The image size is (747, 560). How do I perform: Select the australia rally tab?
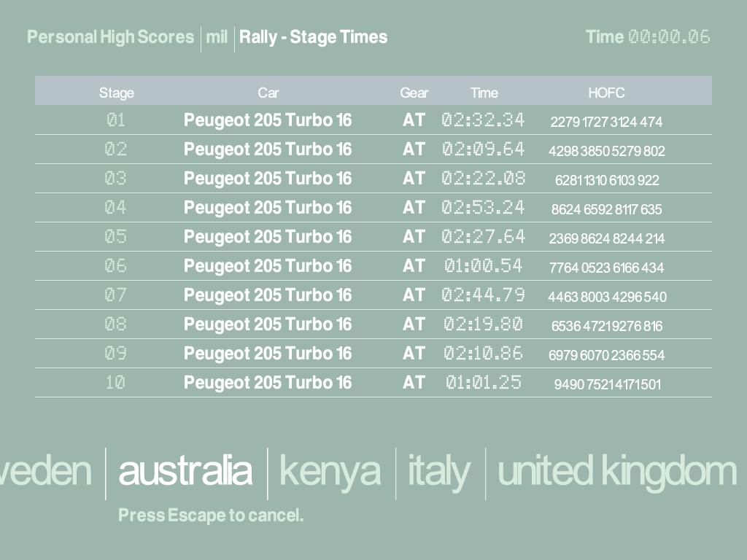(x=185, y=471)
